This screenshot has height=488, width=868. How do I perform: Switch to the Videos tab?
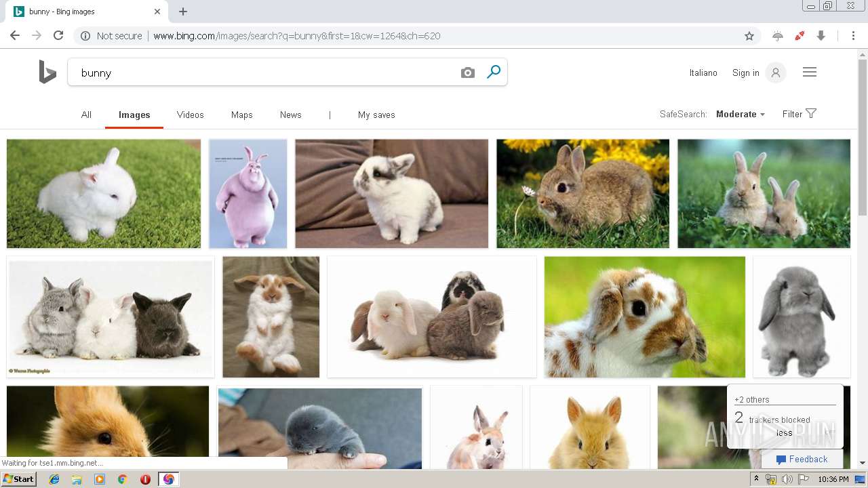click(191, 115)
